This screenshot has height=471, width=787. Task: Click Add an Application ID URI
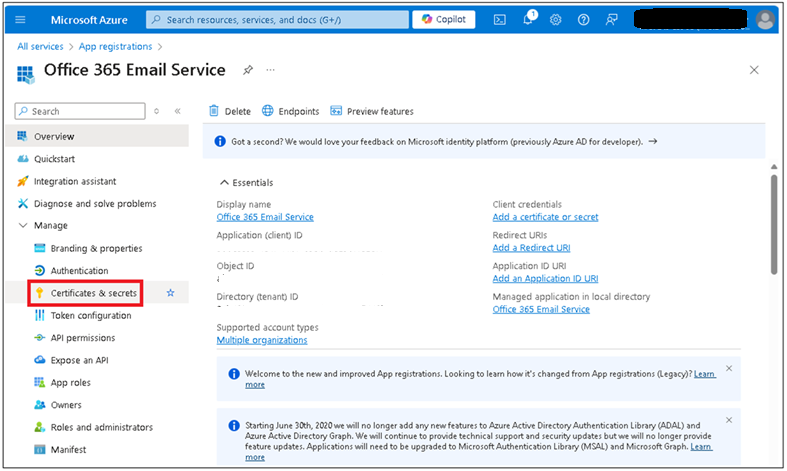coord(545,278)
